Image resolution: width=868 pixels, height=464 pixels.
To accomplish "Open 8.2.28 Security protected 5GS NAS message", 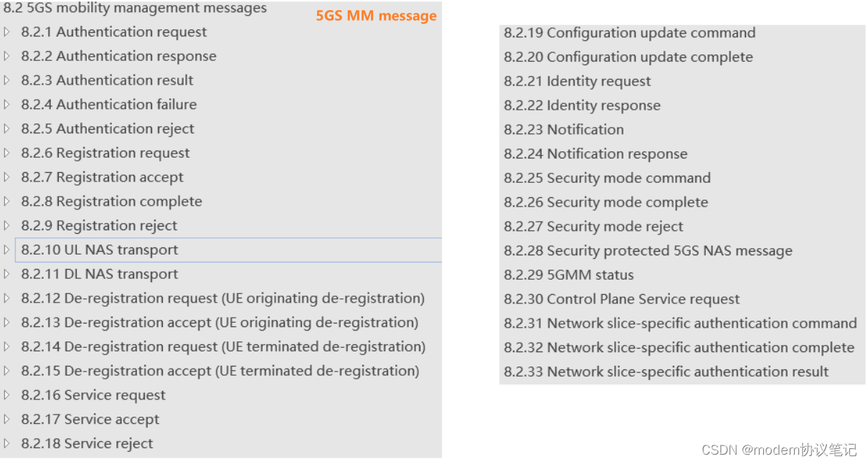I will [x=648, y=251].
